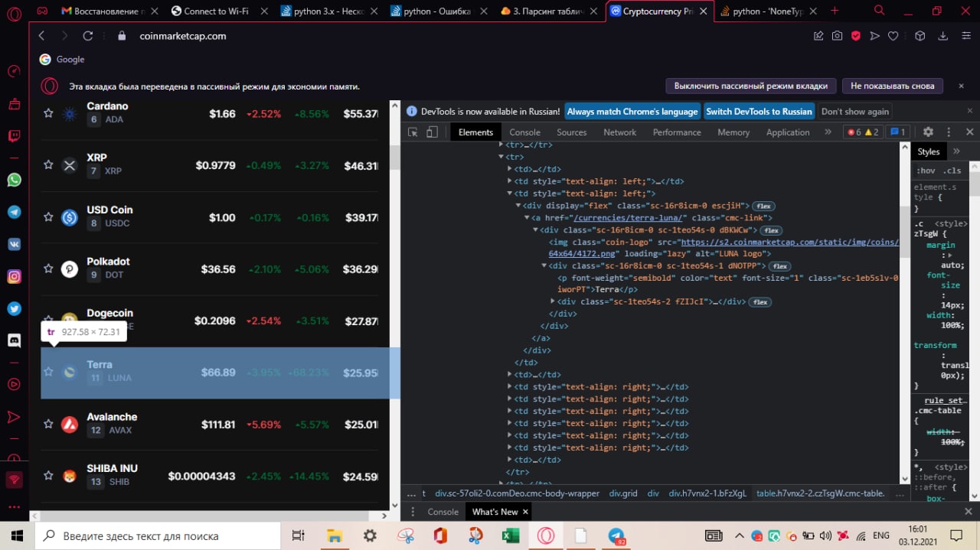Image resolution: width=980 pixels, height=550 pixels.
Task: Take a snapshot with camera icon
Action: coord(838,36)
